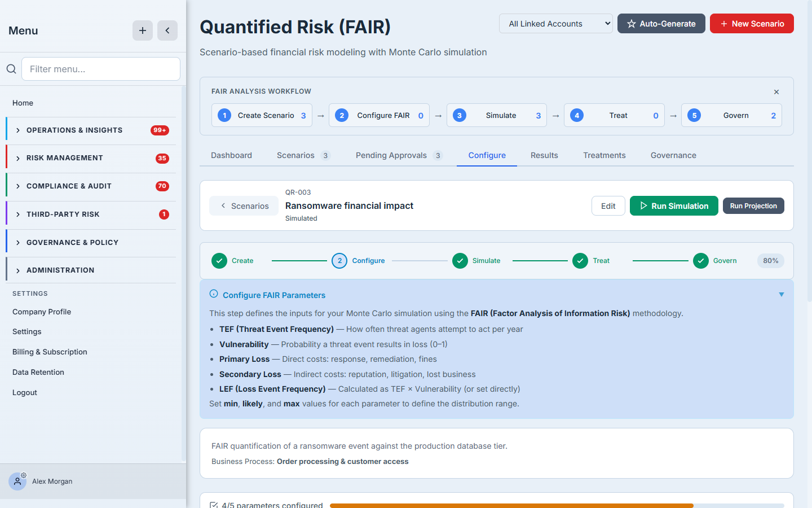Click the Simulated status text

[301, 218]
